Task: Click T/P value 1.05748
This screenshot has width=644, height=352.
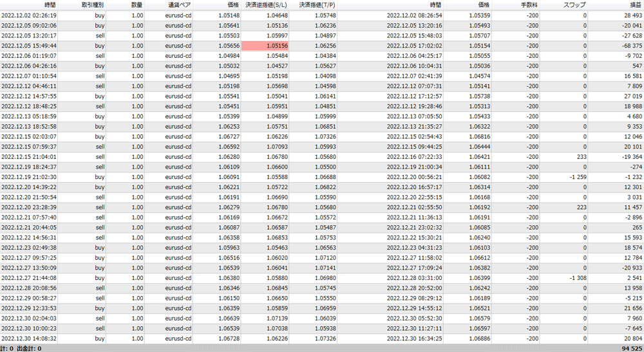Action: point(325,15)
